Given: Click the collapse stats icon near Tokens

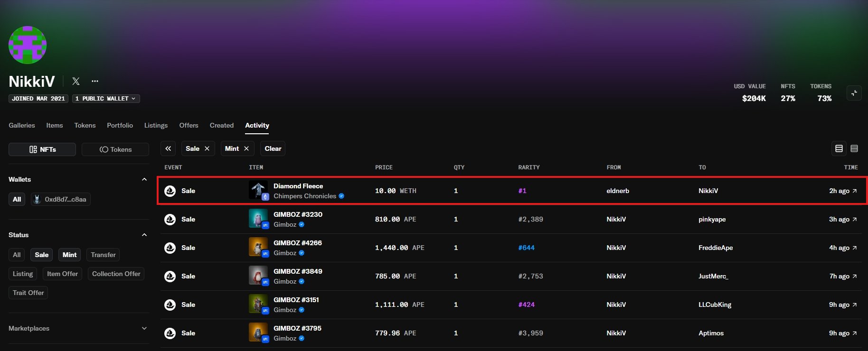Looking at the screenshot, I should [x=854, y=93].
